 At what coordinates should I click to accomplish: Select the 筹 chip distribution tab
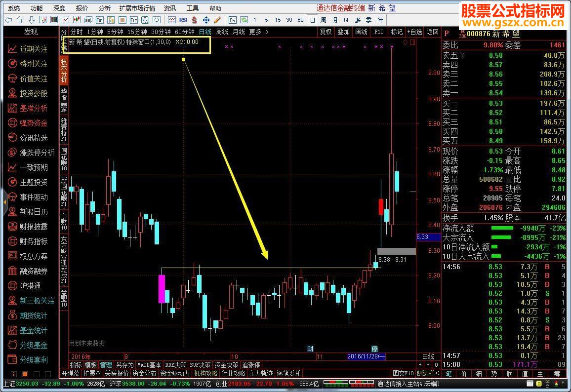click(557, 374)
